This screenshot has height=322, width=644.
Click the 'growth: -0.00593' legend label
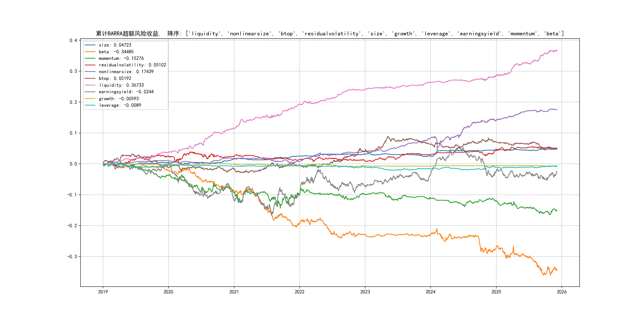click(118, 99)
